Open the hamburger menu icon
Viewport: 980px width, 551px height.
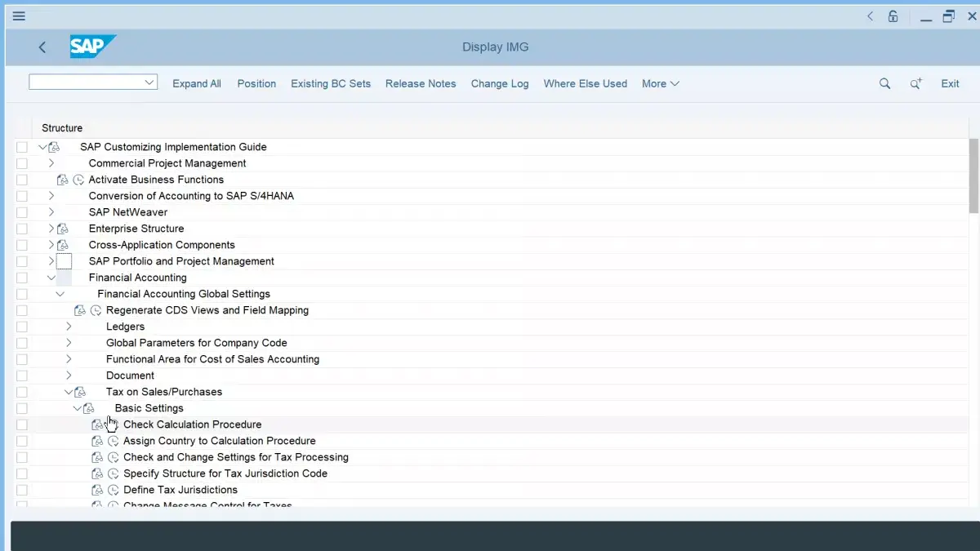click(x=19, y=16)
